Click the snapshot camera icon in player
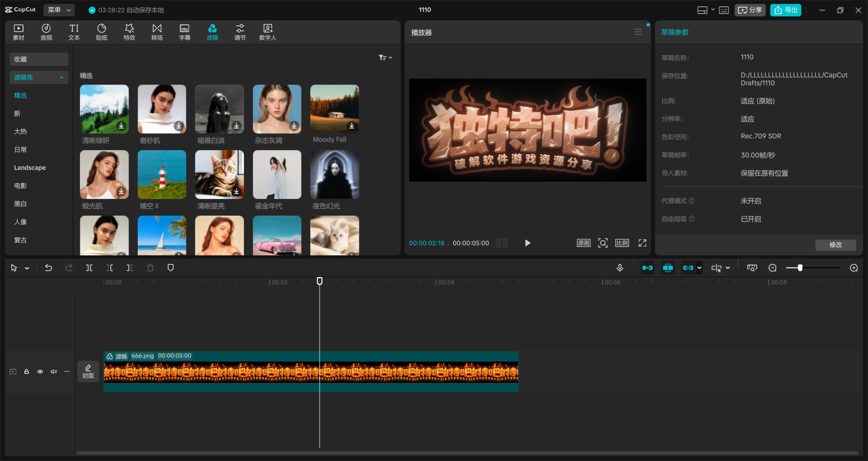The image size is (868, 461). tap(603, 243)
